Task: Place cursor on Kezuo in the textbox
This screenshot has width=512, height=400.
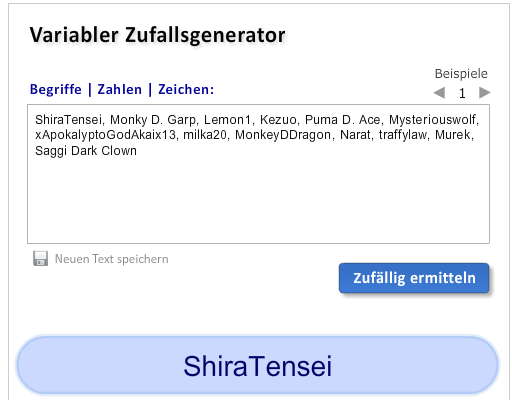Action: (x=278, y=120)
